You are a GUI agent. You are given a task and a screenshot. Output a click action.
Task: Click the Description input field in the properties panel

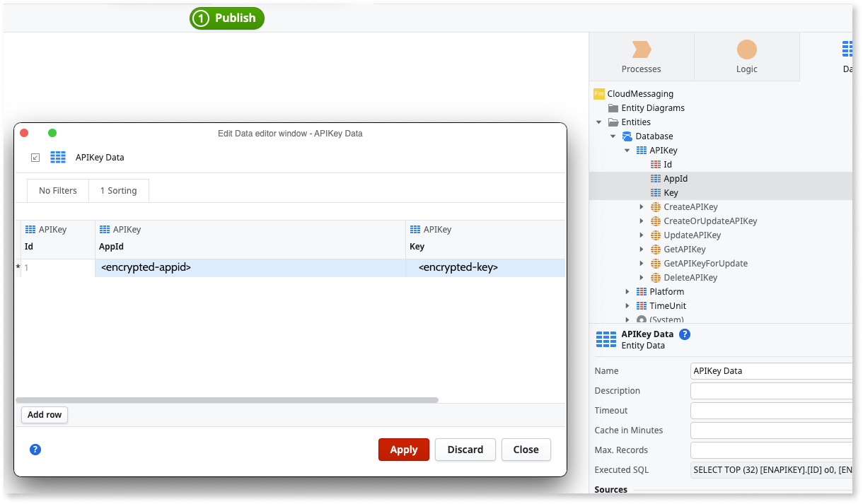click(771, 390)
